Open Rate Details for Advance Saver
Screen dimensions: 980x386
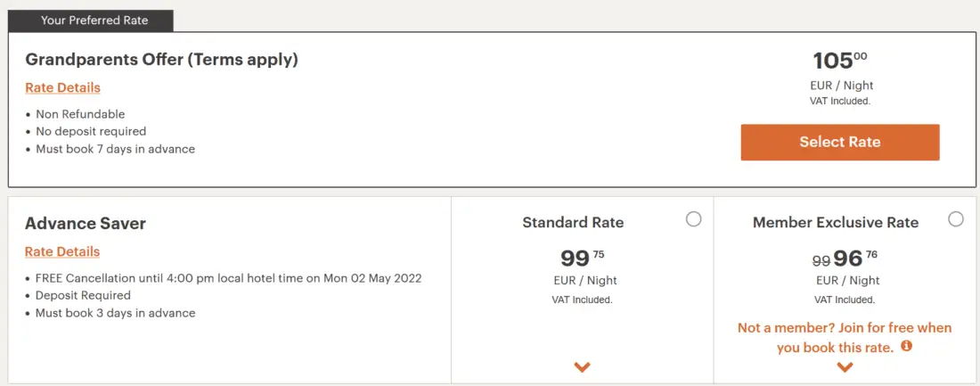tap(62, 251)
